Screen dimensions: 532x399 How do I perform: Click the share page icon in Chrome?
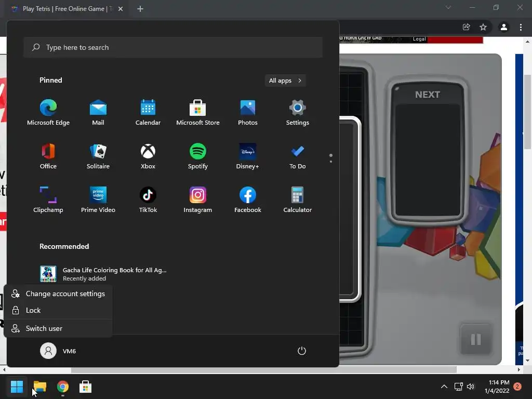click(x=466, y=27)
